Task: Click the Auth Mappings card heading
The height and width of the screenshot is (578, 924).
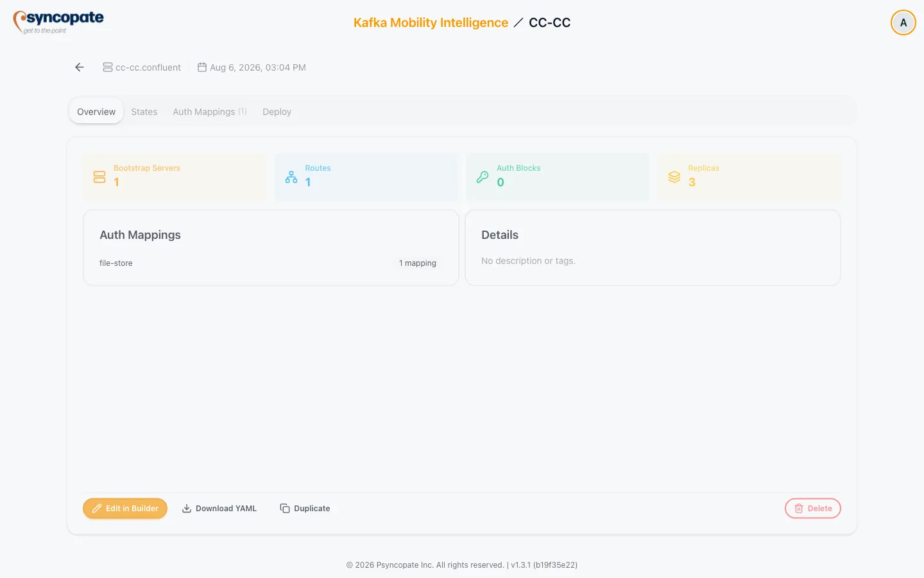Action: click(x=140, y=235)
